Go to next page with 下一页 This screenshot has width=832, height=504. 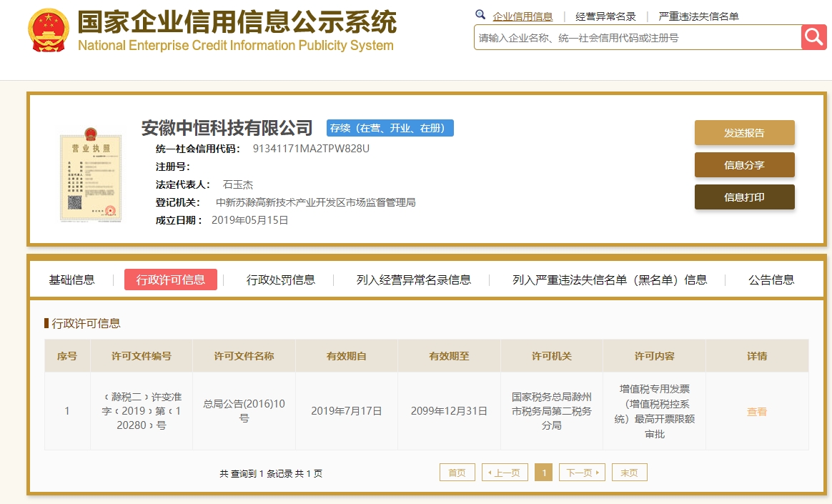[x=582, y=473]
